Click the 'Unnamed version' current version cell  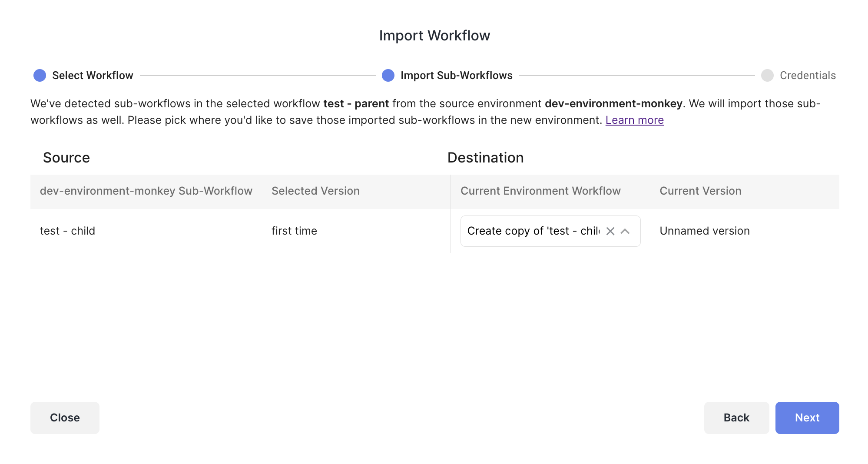click(x=704, y=231)
